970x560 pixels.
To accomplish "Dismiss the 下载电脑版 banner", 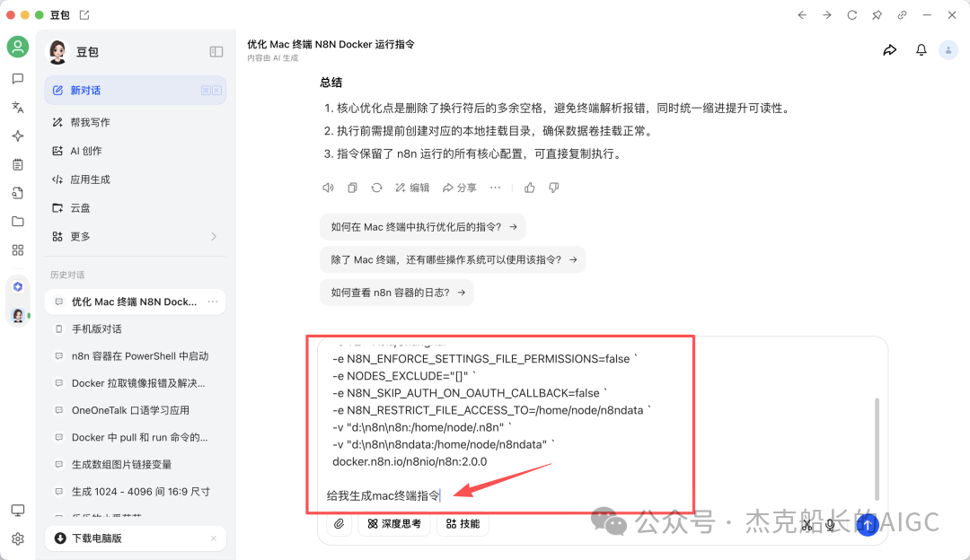I will pos(214,538).
